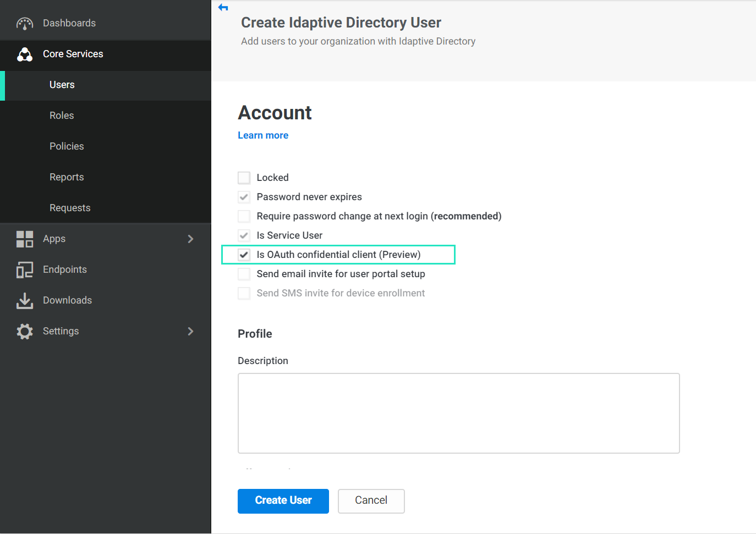Follow the Learn more link

pos(263,135)
